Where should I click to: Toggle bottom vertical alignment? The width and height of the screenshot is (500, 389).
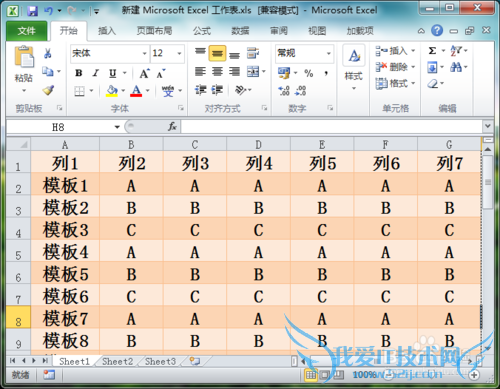[x=234, y=54]
